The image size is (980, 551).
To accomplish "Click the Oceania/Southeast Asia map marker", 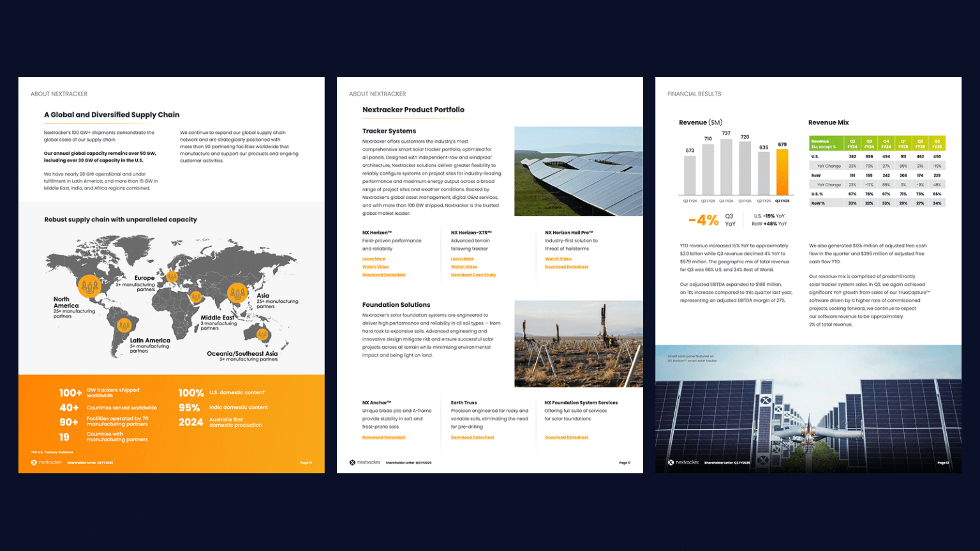I will (262, 334).
